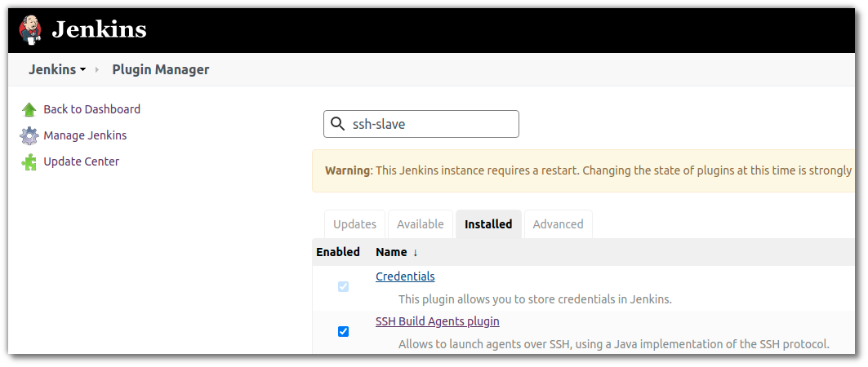Focus the ssh-slave plugin search field
The width and height of the screenshot is (868, 367).
(x=421, y=124)
